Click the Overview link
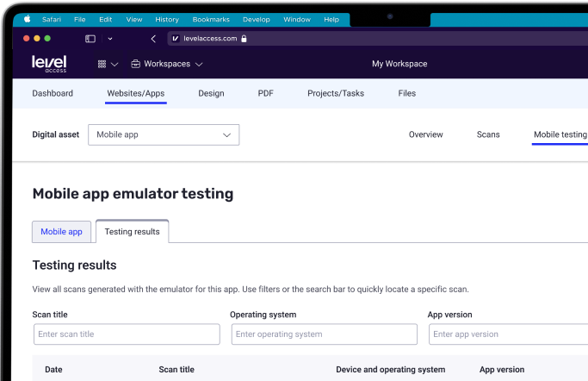The height and width of the screenshot is (381, 588). (x=425, y=134)
